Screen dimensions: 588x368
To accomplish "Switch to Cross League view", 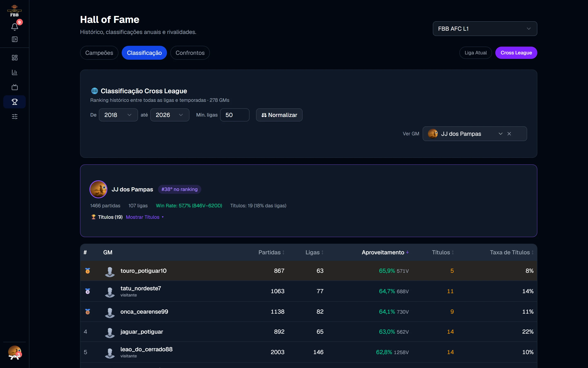I will 516,53.
